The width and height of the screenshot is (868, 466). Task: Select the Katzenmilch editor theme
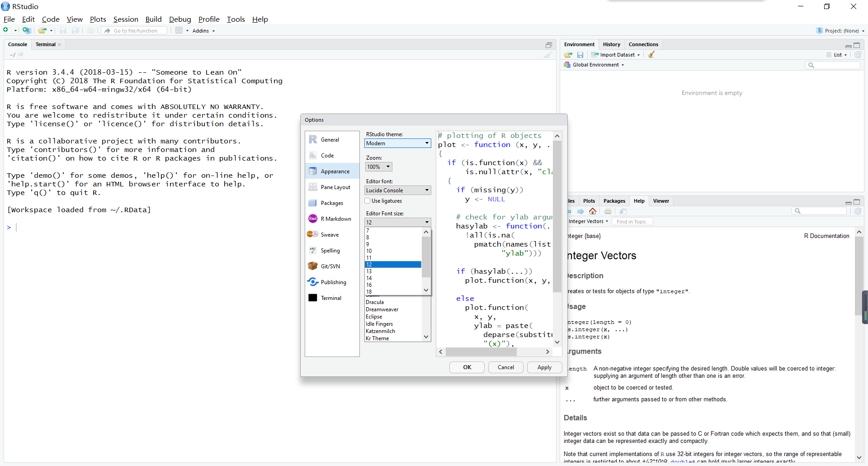pyautogui.click(x=393, y=331)
